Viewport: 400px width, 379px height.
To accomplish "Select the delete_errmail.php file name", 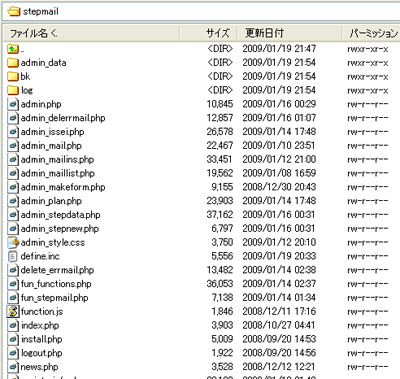I will coord(57,270).
